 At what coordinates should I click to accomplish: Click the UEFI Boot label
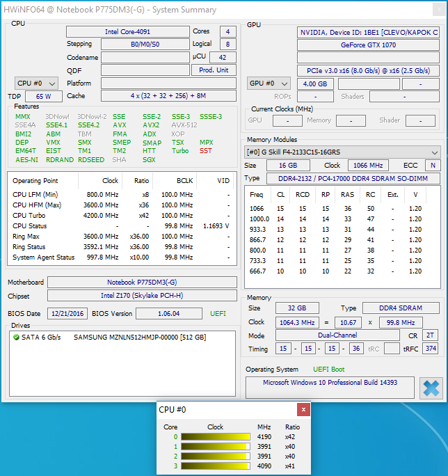(x=329, y=370)
